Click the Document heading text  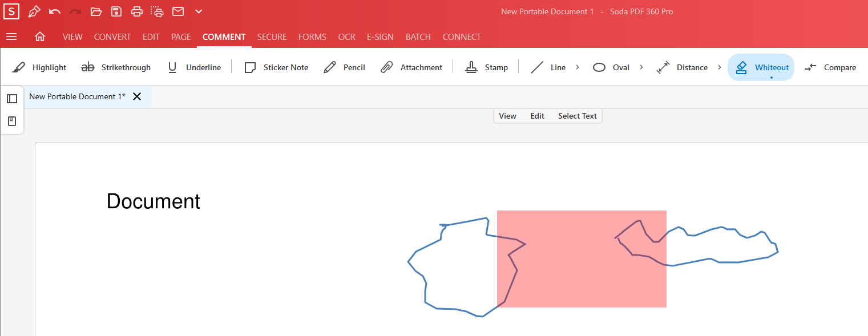click(x=154, y=201)
